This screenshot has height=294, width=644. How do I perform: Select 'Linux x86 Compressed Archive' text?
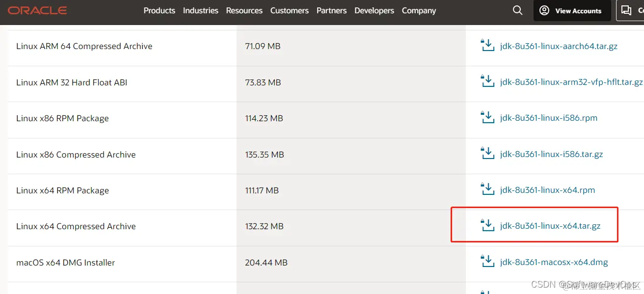pos(76,155)
